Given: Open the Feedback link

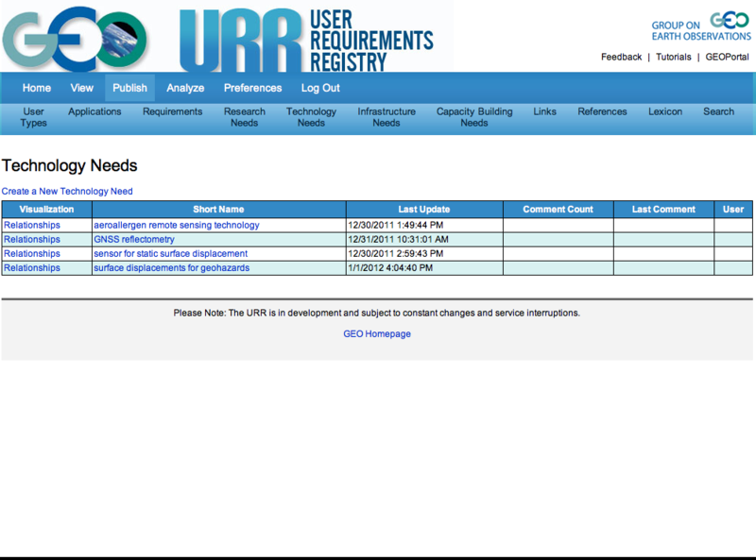Looking at the screenshot, I should tap(621, 58).
